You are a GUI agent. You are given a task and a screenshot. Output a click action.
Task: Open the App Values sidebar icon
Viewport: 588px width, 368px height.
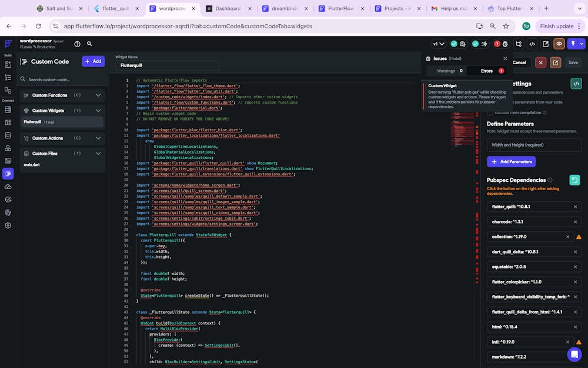coord(8,135)
